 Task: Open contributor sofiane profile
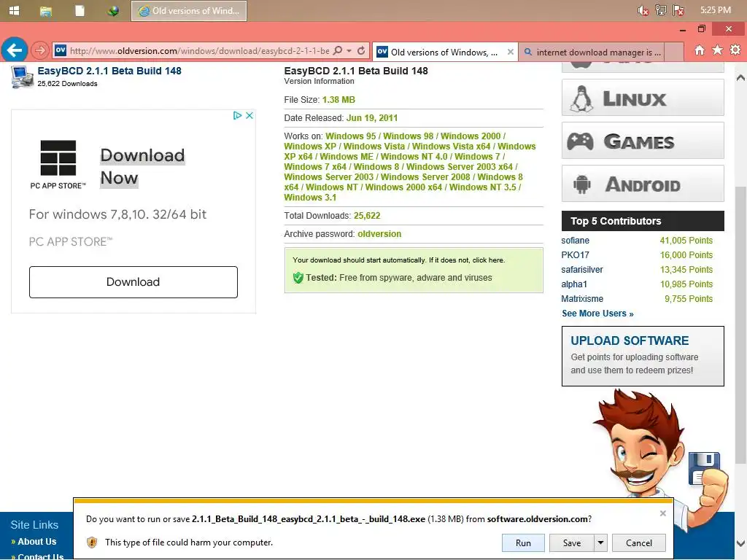pyautogui.click(x=575, y=241)
